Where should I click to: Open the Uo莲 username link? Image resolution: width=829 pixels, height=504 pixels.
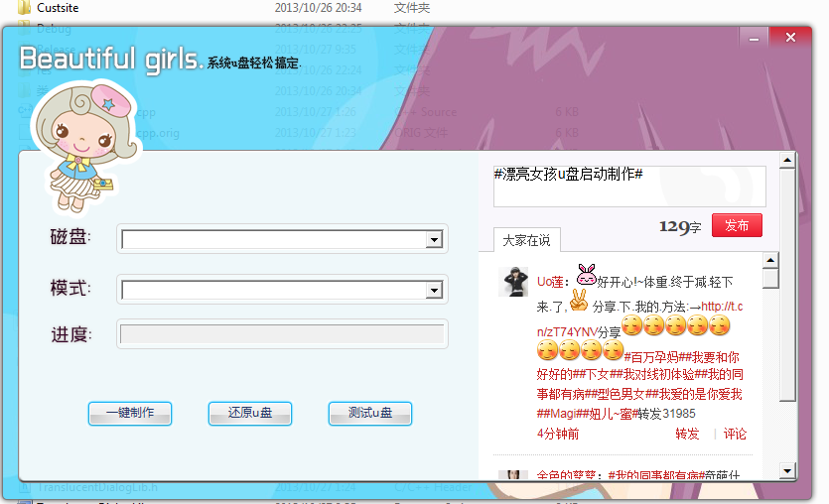(550, 282)
